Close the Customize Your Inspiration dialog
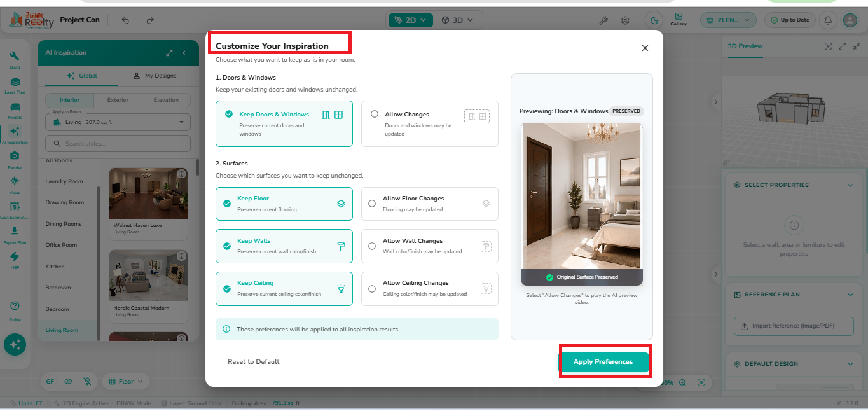This screenshot has height=411, width=868. point(645,48)
